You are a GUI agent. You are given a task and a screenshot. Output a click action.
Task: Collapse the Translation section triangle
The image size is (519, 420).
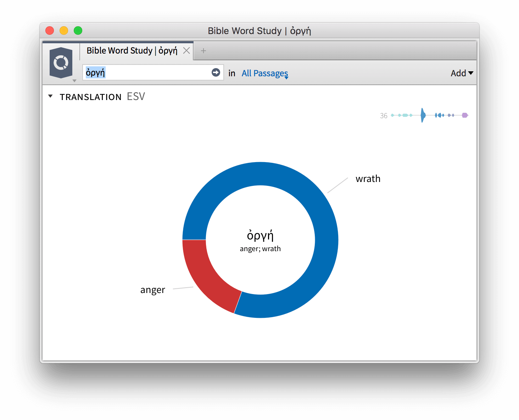(x=50, y=96)
